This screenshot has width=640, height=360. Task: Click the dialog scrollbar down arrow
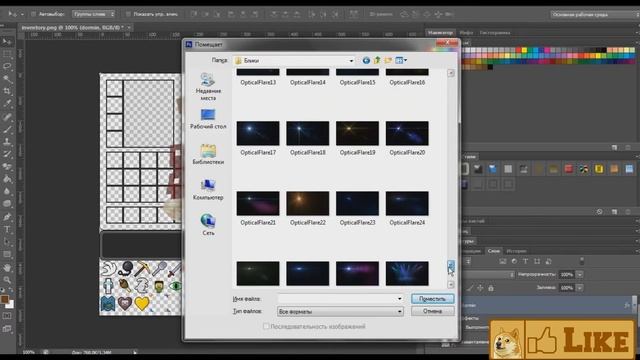coord(451,284)
